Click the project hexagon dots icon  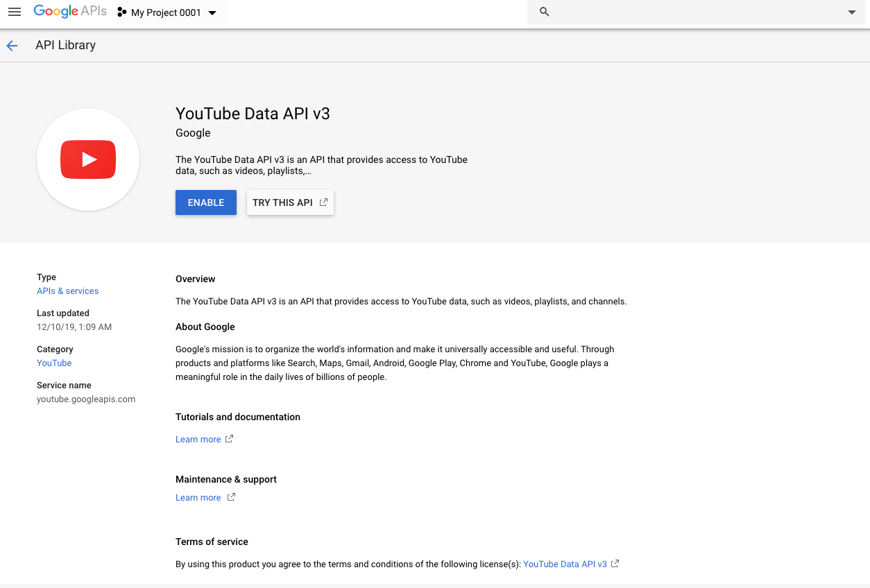(122, 12)
